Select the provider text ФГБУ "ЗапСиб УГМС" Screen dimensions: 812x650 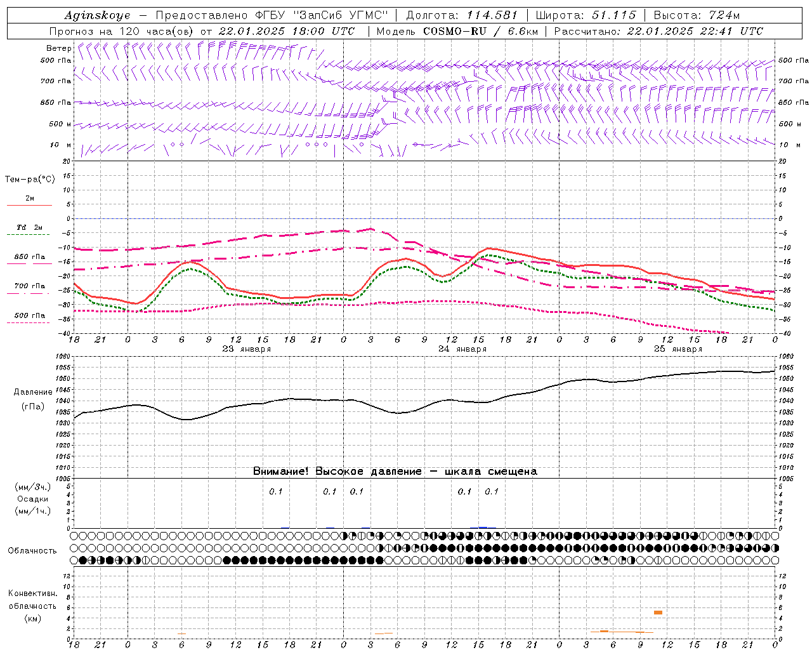[x=322, y=15]
